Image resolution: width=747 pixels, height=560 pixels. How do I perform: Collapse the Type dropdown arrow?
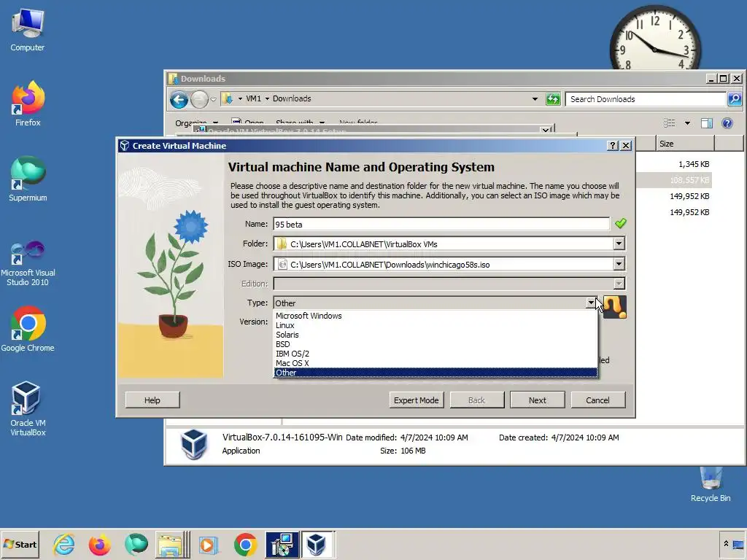point(591,303)
